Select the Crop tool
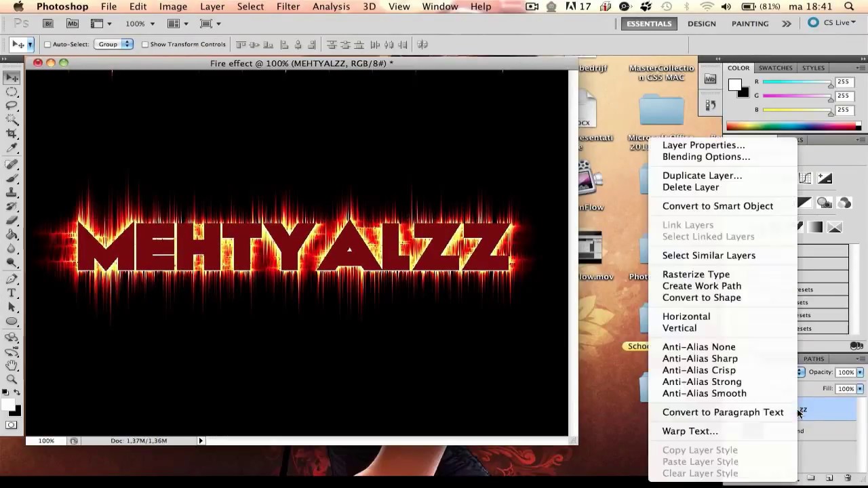Image resolution: width=868 pixels, height=488 pixels. pos(12,134)
